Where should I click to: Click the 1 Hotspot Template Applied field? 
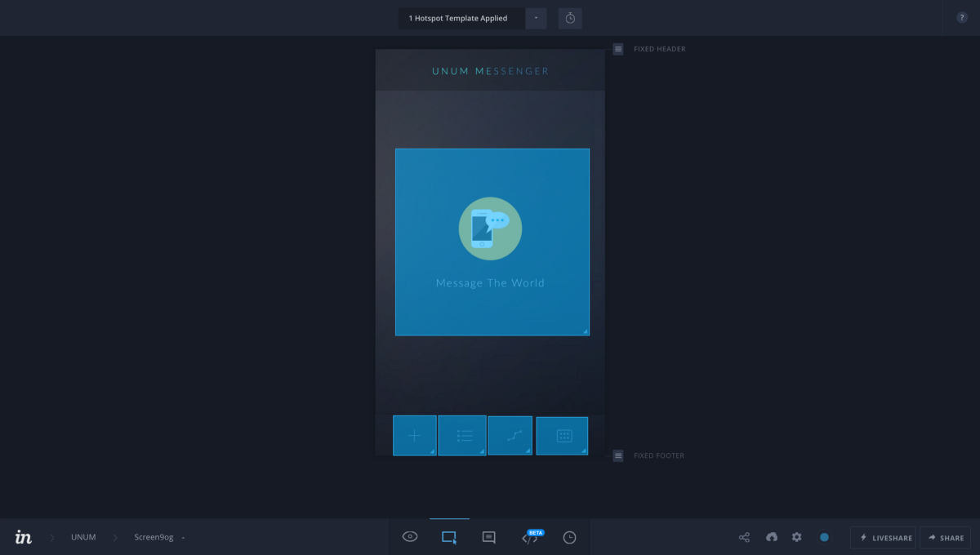pos(461,18)
